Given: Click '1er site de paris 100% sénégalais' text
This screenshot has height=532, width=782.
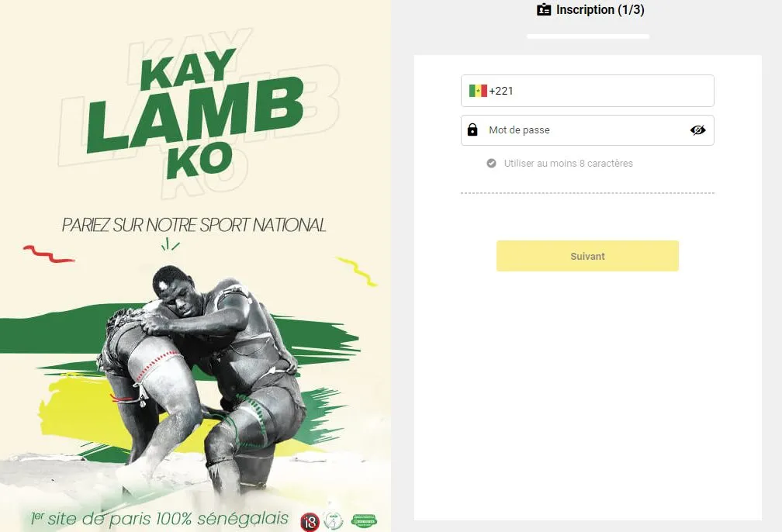Looking at the screenshot, I should 160,519.
